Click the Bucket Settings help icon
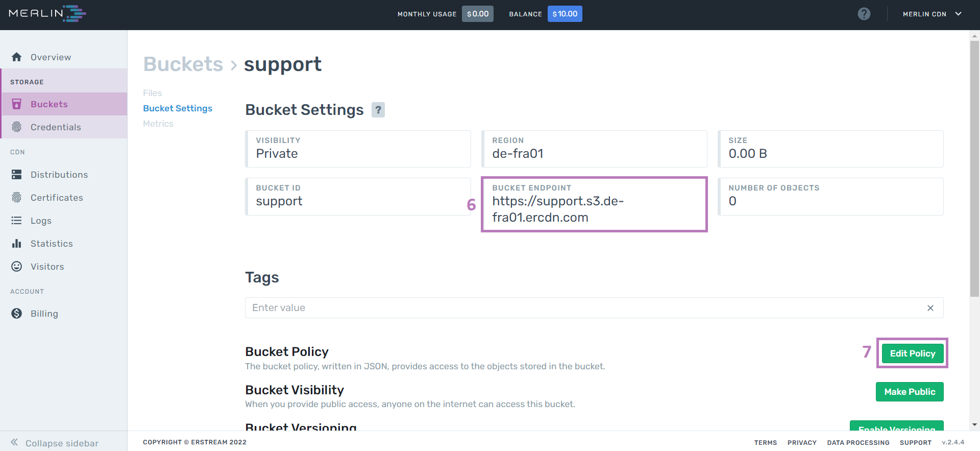 point(378,110)
